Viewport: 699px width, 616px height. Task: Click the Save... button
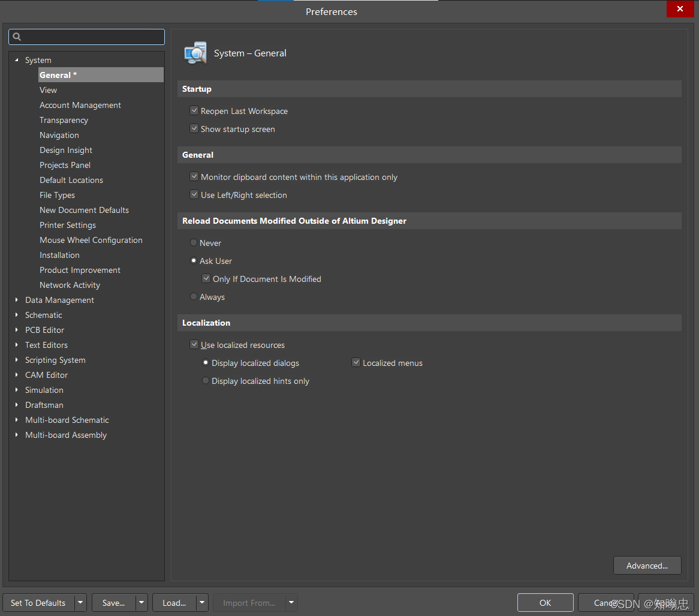click(114, 603)
